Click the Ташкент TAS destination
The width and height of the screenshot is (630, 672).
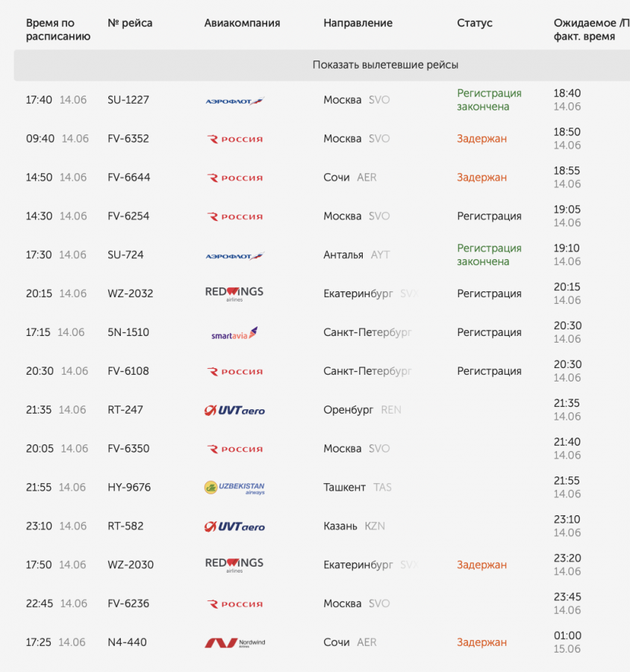[358, 488]
